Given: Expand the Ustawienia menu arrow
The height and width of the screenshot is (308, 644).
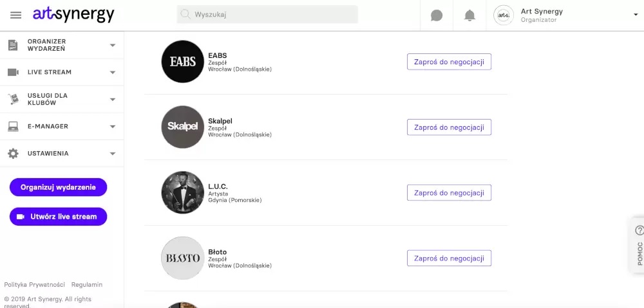Looking at the screenshot, I should [x=113, y=154].
